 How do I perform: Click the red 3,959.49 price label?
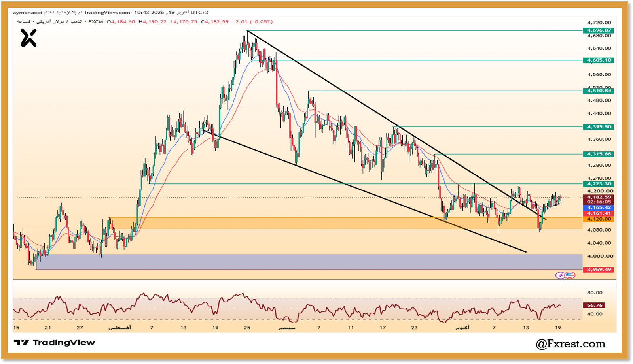tap(598, 270)
